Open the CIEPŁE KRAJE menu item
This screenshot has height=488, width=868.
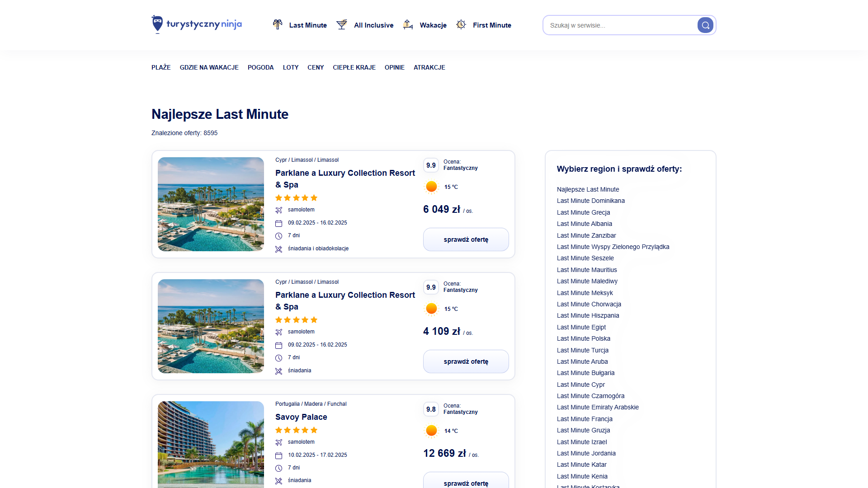coord(354,67)
